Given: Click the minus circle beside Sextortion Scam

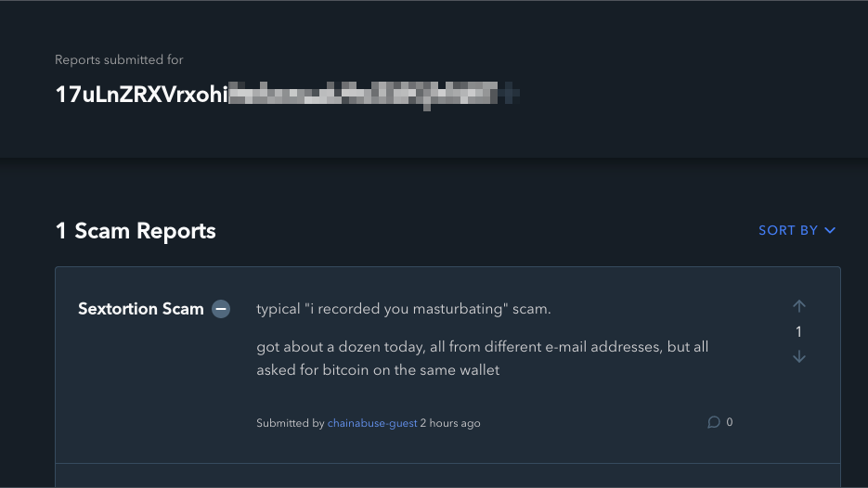Looking at the screenshot, I should coord(221,309).
